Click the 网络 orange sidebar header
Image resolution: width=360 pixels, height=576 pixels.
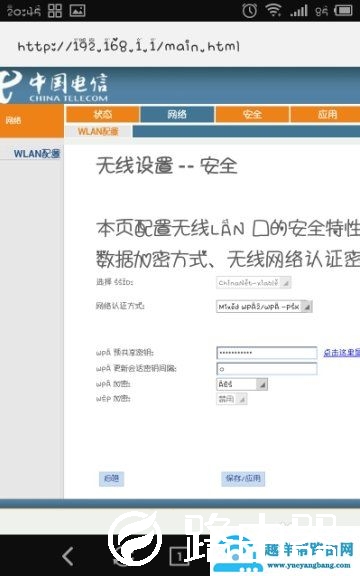(x=32, y=120)
